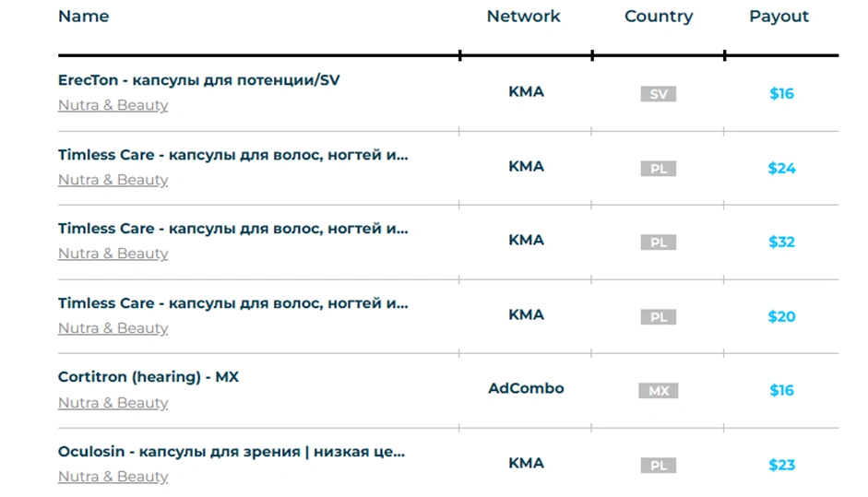Open Nutra & Beauty link under Oculosin
This screenshot has height=497, width=868.
113,477
